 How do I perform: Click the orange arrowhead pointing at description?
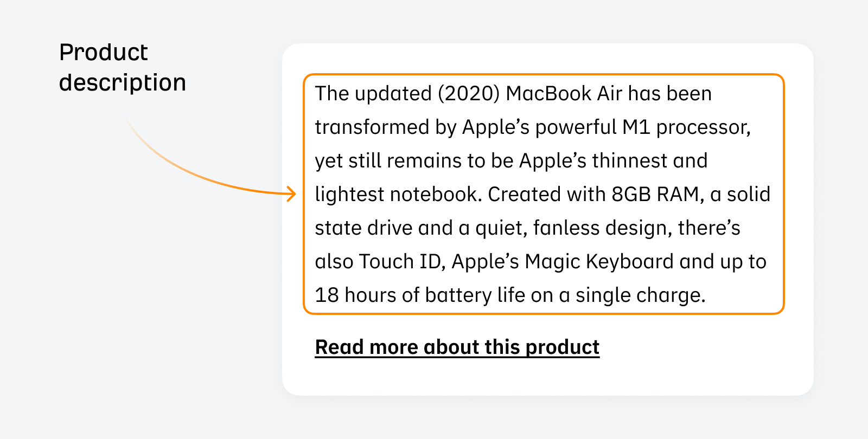(292, 193)
